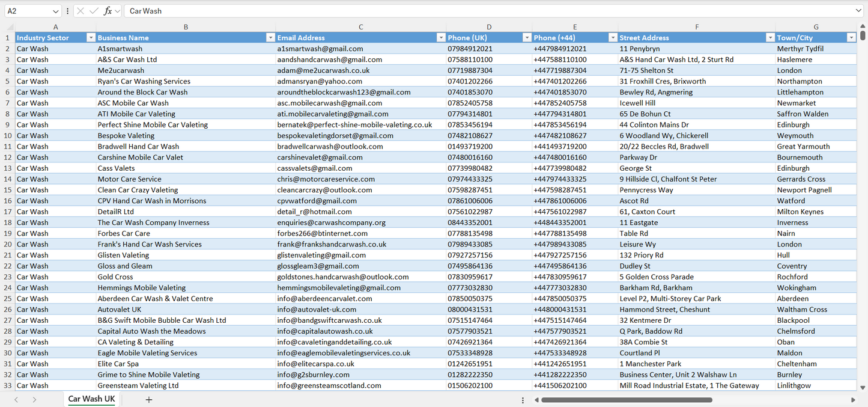Select the info@autovalet-uk.com cell

click(361, 309)
